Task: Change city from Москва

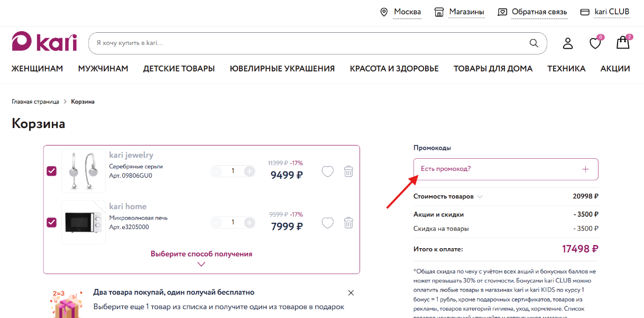Action: [x=407, y=12]
